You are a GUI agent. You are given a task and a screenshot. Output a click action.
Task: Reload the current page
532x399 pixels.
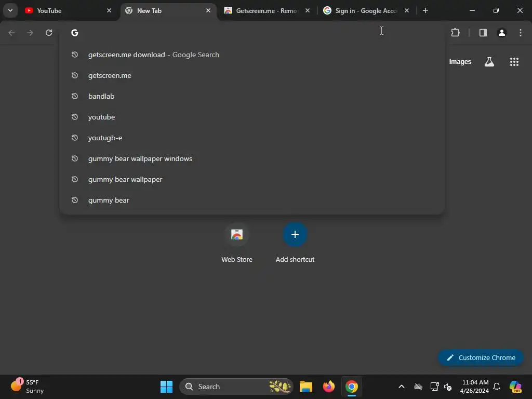tap(49, 33)
